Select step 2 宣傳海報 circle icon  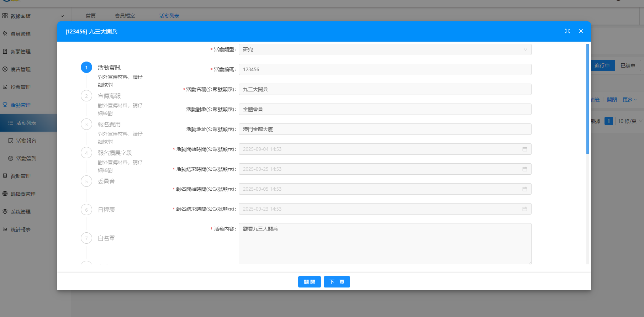[86, 96]
